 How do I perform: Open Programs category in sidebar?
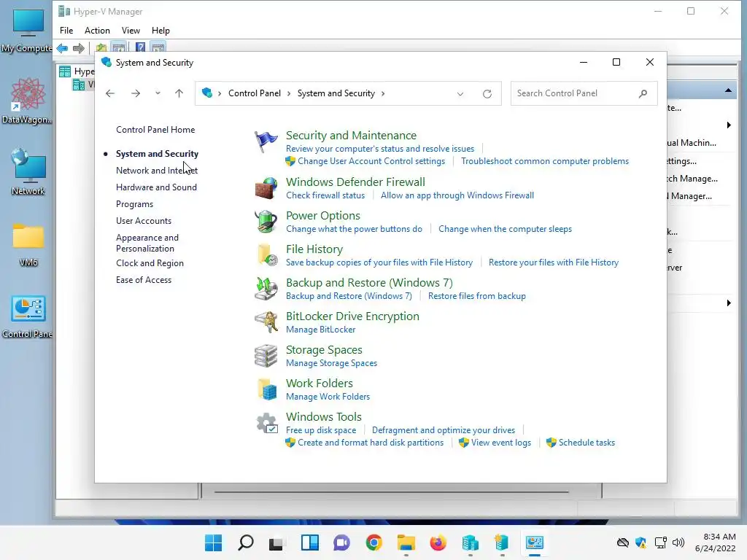[134, 204]
